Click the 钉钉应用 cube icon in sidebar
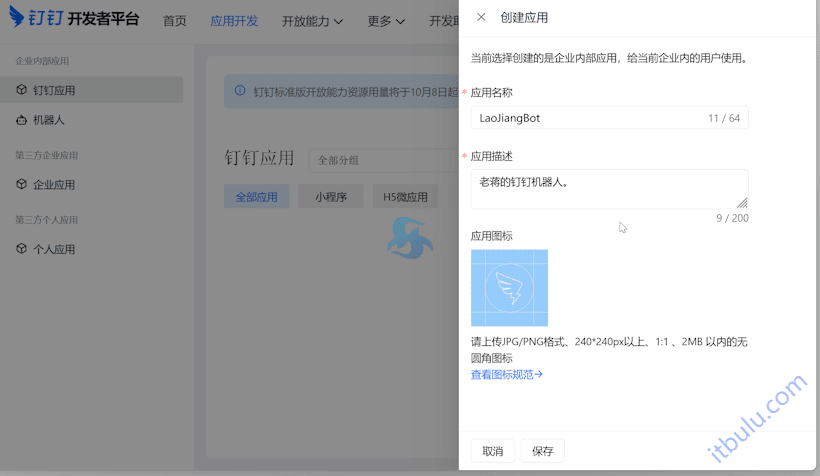 click(21, 89)
